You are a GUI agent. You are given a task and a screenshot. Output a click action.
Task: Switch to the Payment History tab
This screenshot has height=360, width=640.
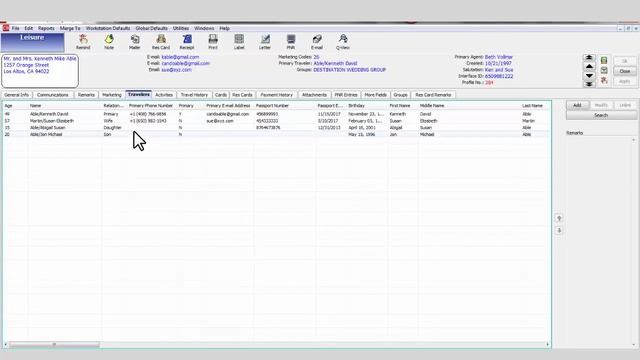click(277, 95)
